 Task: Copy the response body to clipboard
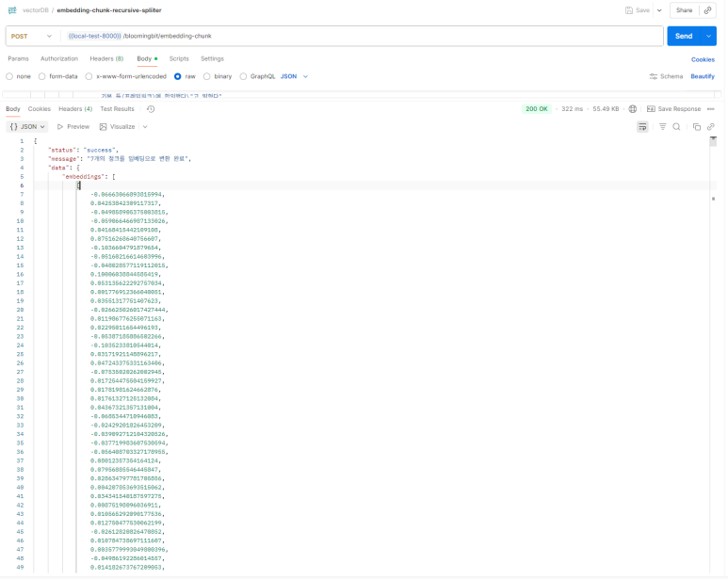pyautogui.click(x=696, y=127)
